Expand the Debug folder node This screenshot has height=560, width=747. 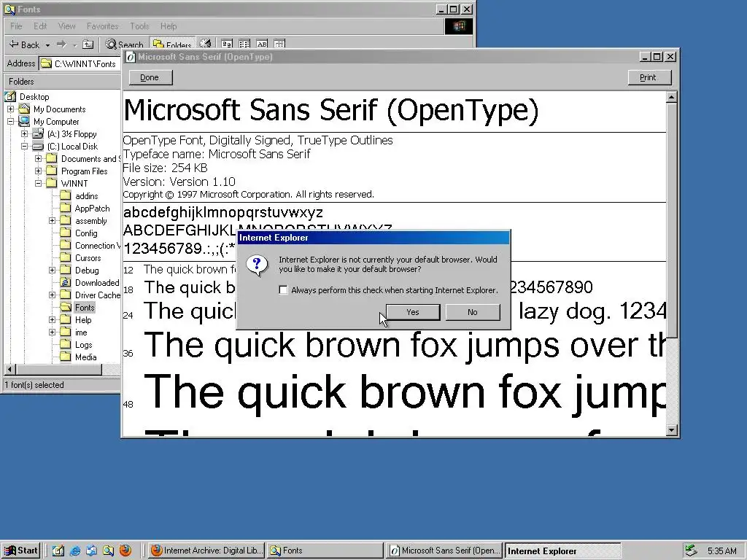(53, 270)
